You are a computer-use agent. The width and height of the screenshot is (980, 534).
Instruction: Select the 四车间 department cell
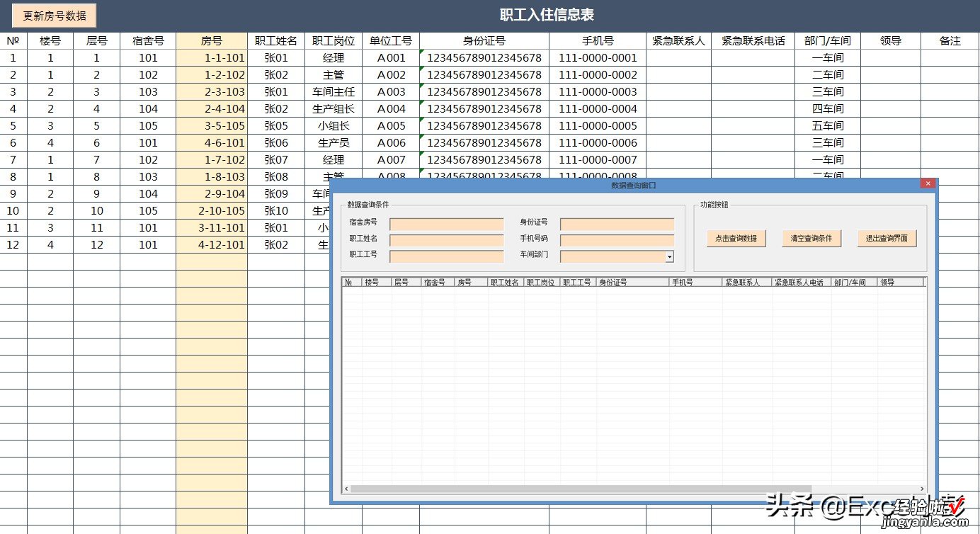click(x=828, y=109)
